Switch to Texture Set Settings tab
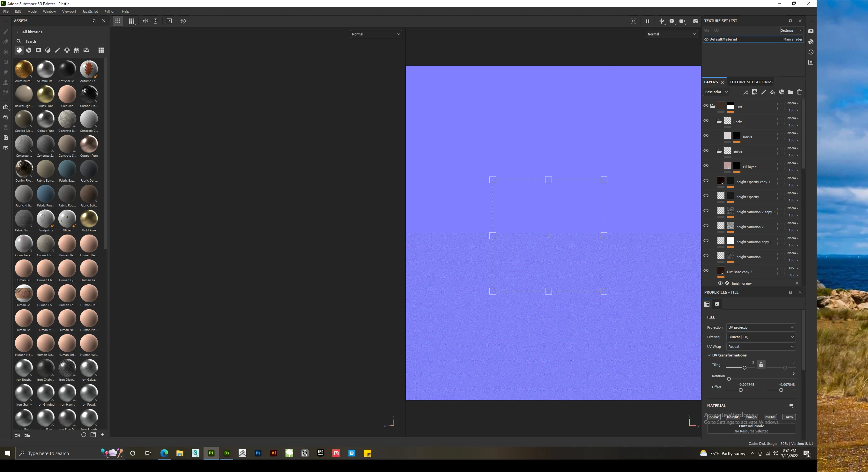 coord(751,82)
